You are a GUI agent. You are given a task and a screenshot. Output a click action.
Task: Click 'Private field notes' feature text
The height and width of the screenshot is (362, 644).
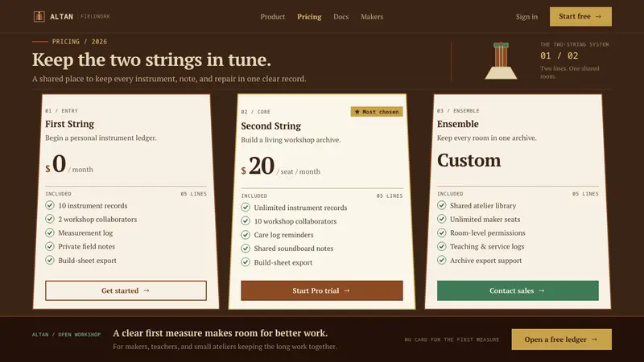[86, 246]
